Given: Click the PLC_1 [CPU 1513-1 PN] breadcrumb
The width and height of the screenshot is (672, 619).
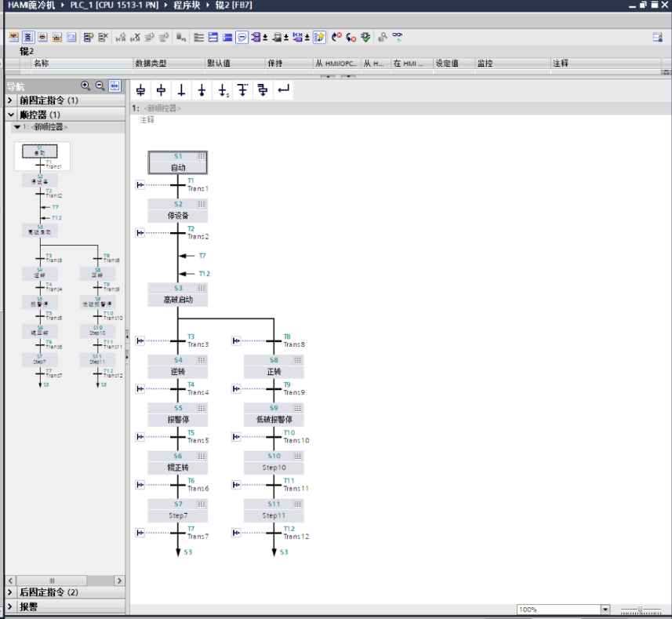Looking at the screenshot, I should (x=114, y=5).
